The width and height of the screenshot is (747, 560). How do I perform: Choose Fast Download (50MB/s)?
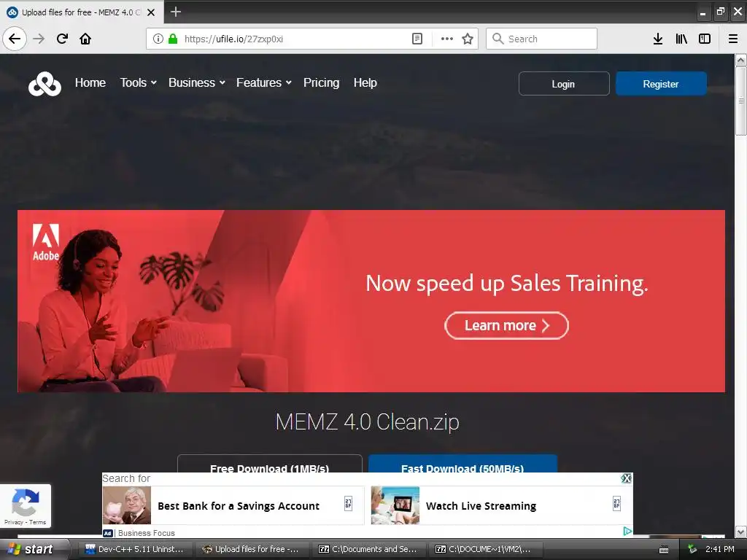pyautogui.click(x=462, y=464)
